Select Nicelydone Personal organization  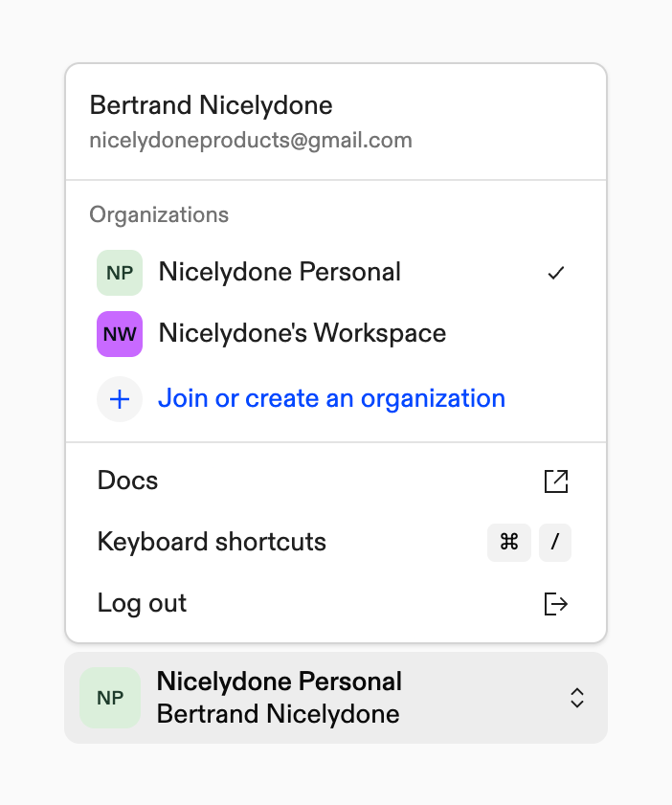[x=280, y=273]
